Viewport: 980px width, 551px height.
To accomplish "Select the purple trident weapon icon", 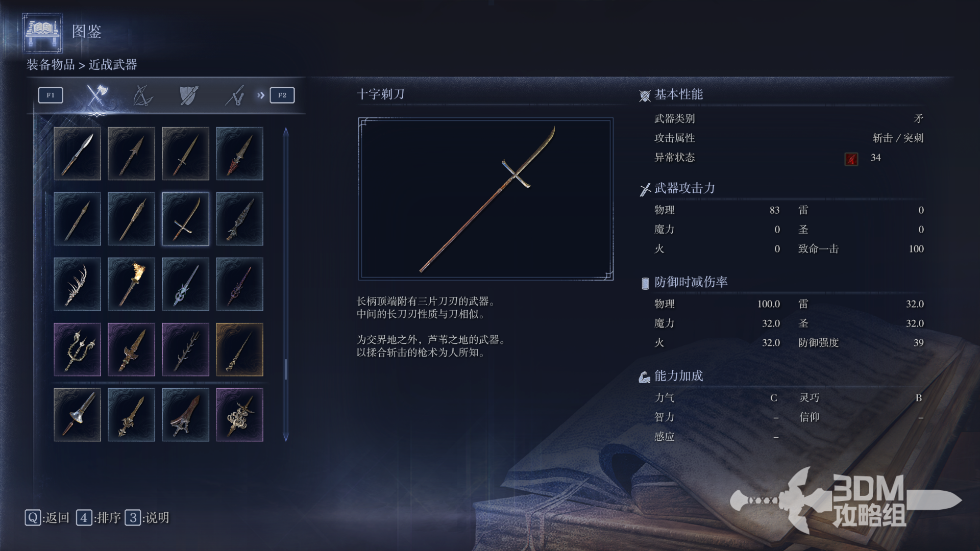I will coord(77,349).
